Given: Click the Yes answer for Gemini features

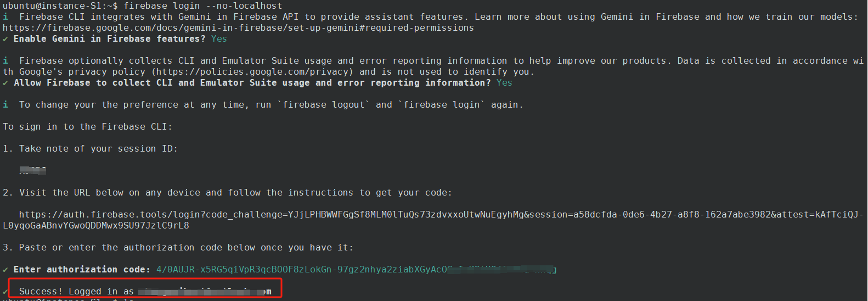Looking at the screenshot, I should 219,39.
